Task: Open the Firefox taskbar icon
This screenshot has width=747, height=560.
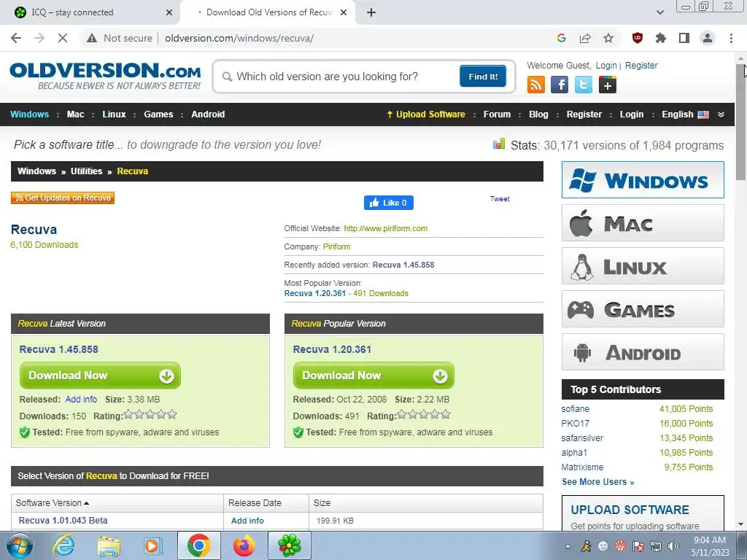Action: tap(244, 545)
